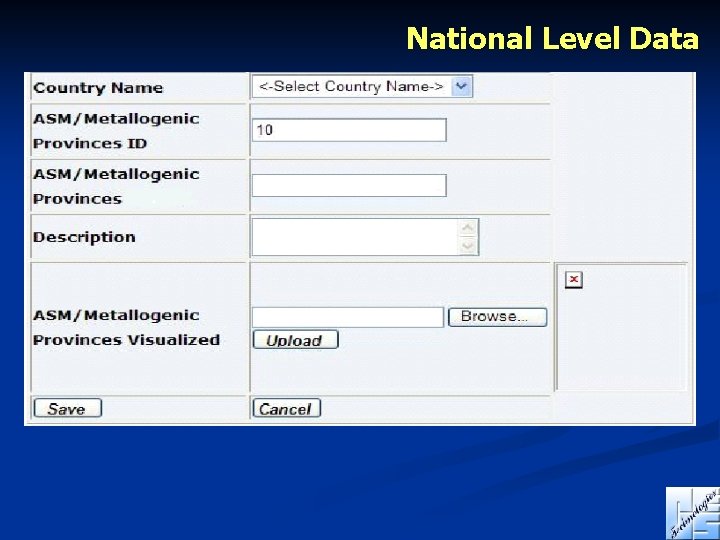Click the Upload button
The height and width of the screenshot is (540, 720).
pyautogui.click(x=295, y=340)
